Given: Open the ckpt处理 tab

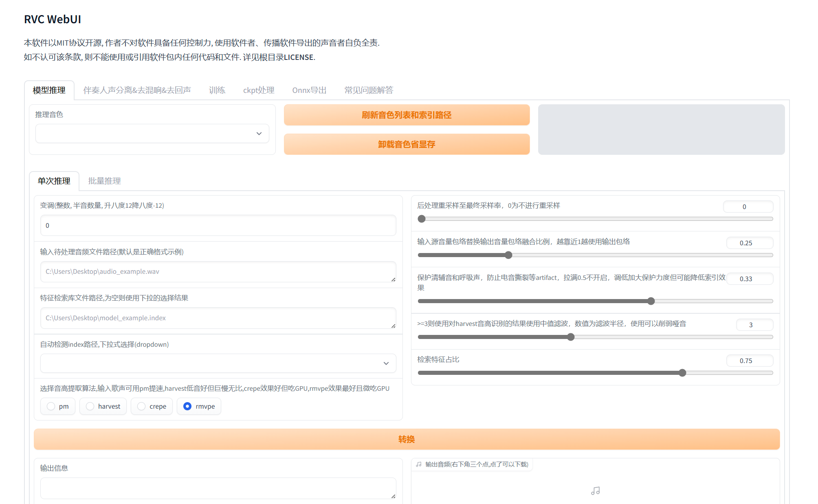Looking at the screenshot, I should (259, 90).
